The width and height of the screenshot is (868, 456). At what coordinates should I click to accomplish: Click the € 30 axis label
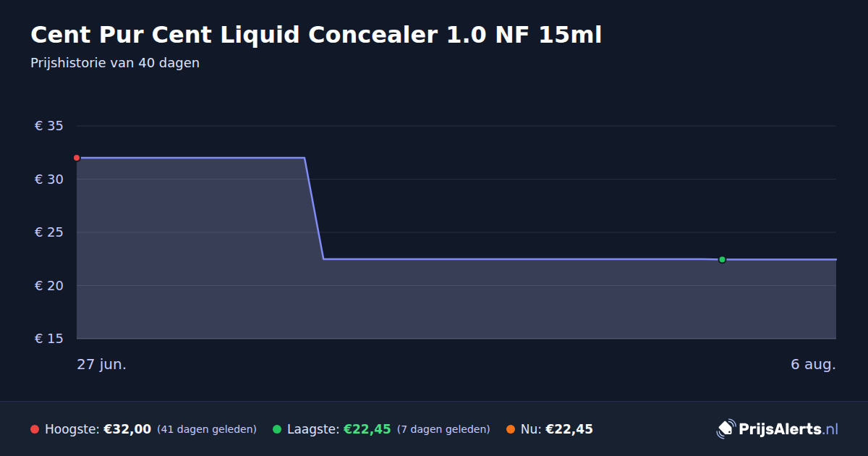[x=48, y=180]
